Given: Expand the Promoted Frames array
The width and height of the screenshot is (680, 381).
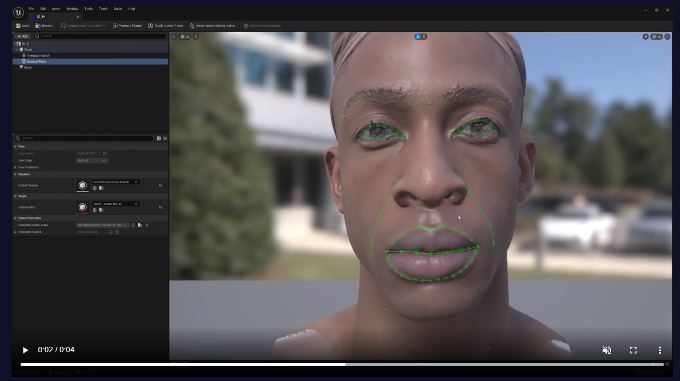Looking at the screenshot, I should [15, 232].
